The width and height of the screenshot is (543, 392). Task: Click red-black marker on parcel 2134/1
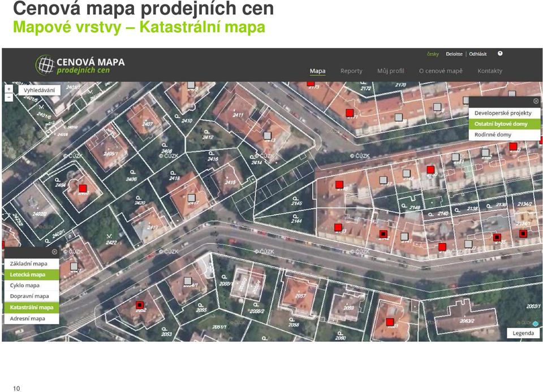(523, 234)
